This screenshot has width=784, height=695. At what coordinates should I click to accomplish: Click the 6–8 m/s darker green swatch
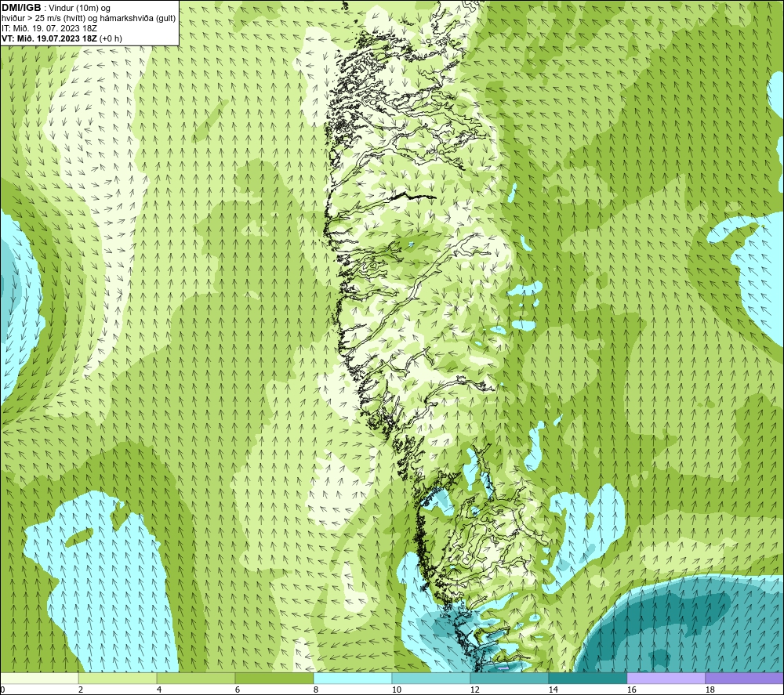[274, 678]
